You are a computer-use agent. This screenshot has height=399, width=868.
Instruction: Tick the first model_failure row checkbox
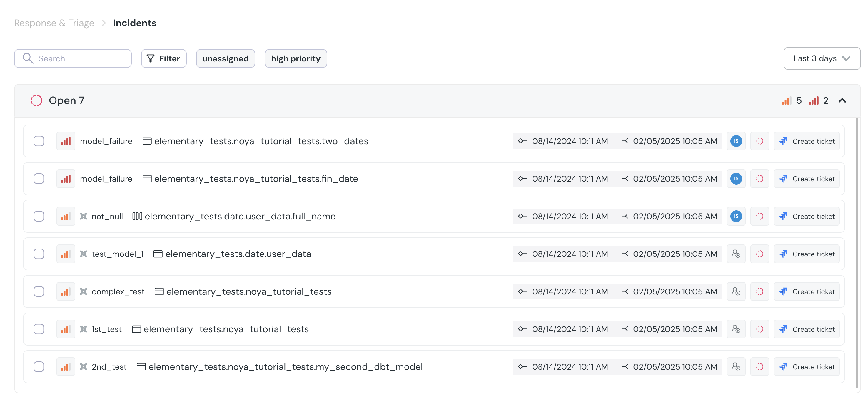coord(39,141)
